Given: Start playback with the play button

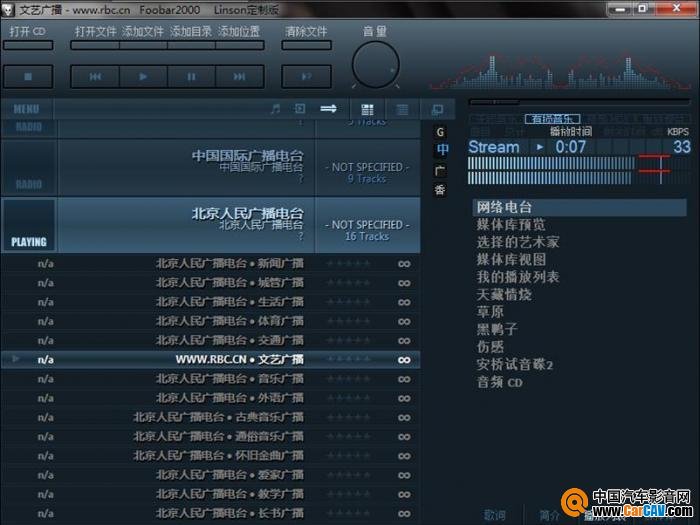Looking at the screenshot, I should tap(143, 76).
